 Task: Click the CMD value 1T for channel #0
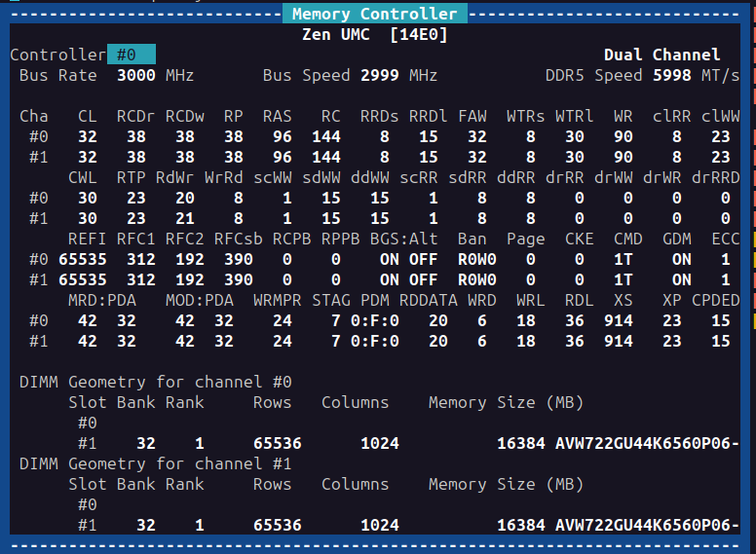[623, 260]
